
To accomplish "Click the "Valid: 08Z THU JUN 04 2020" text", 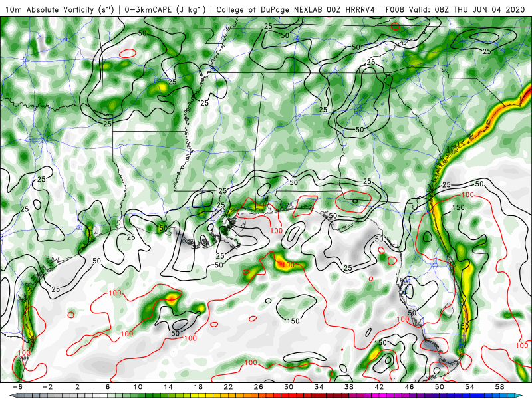I will 467,9.
